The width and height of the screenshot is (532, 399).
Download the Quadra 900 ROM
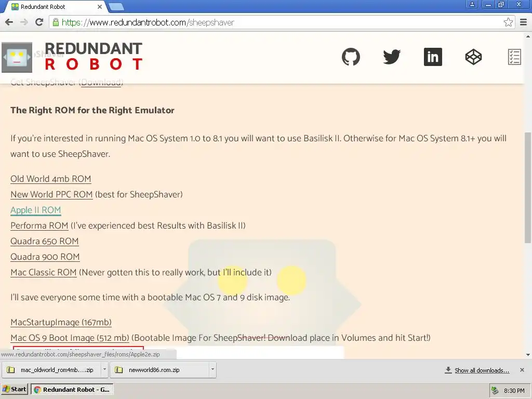45,257
